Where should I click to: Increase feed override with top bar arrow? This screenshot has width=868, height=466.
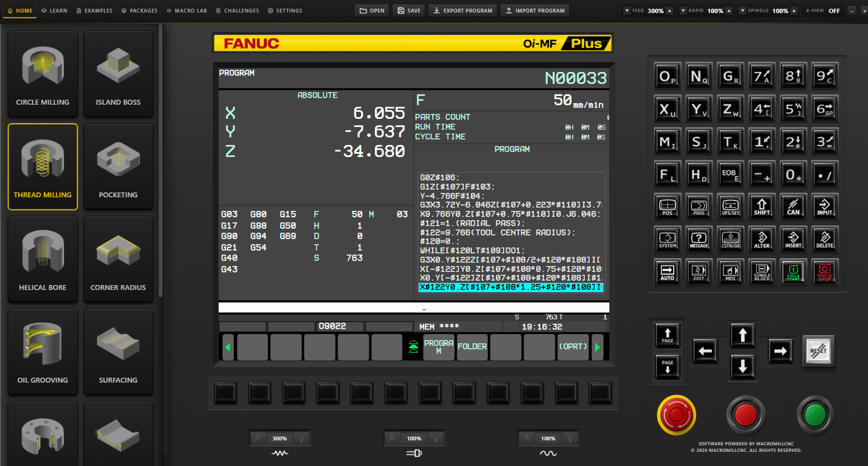click(669, 10)
